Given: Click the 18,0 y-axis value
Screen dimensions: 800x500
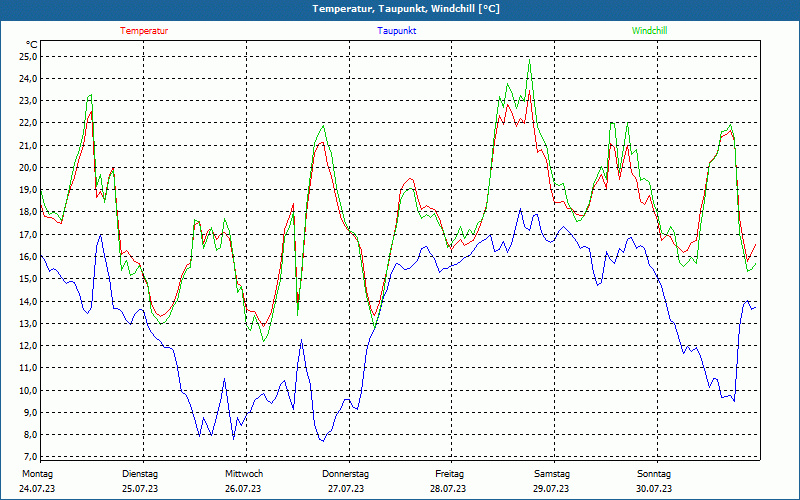Looking at the screenshot, I should (x=28, y=212).
